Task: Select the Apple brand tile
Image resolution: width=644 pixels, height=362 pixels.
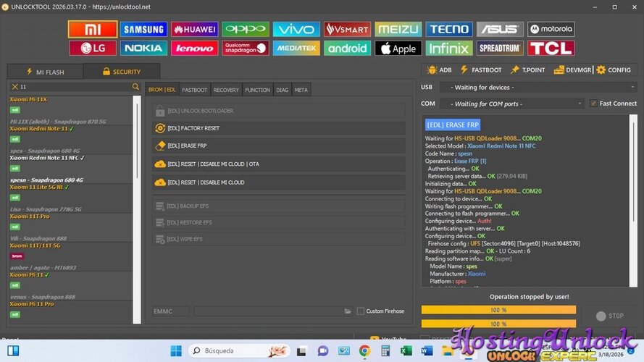Action: click(x=398, y=49)
